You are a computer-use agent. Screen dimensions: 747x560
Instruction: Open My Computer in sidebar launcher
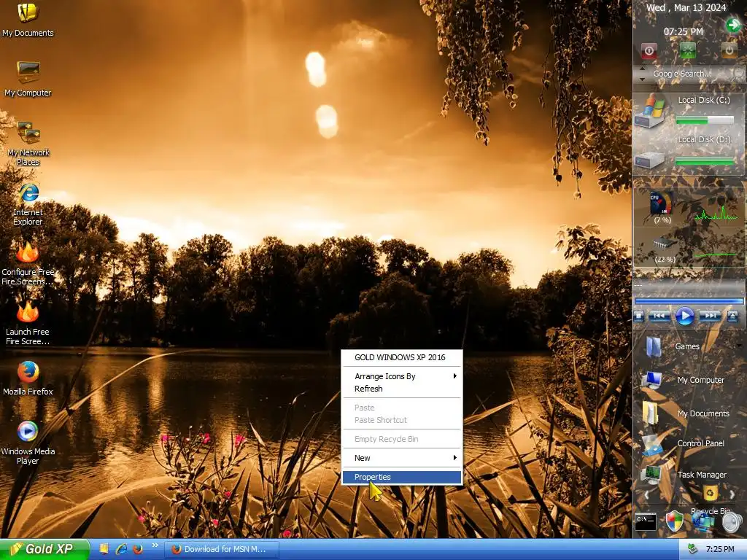651,380
